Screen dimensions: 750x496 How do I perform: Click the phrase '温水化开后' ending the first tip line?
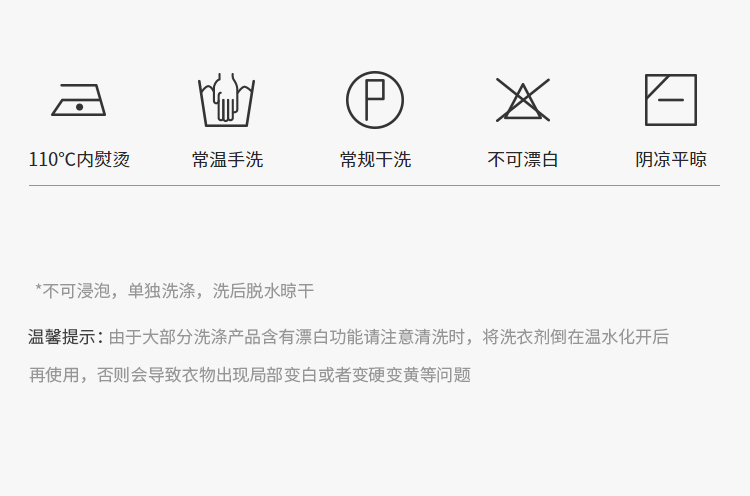pyautogui.click(x=627, y=337)
